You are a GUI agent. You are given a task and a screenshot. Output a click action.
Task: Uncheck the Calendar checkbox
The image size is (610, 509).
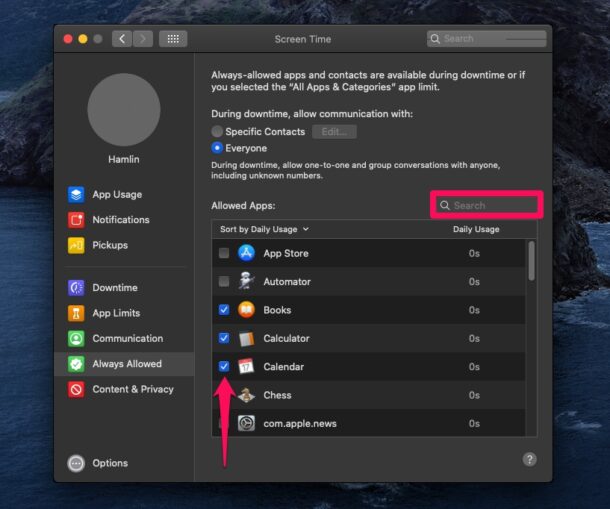click(x=224, y=366)
